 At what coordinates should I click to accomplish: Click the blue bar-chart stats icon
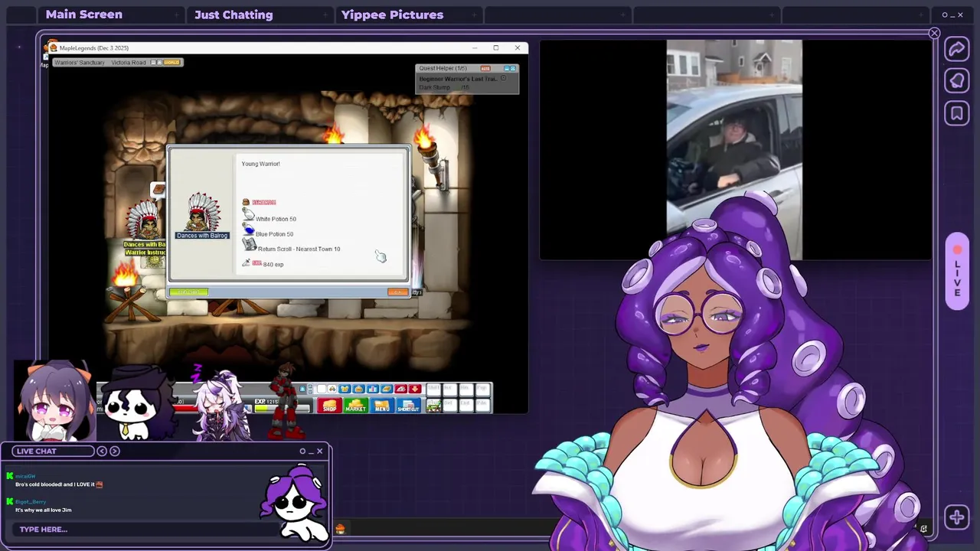tap(373, 389)
